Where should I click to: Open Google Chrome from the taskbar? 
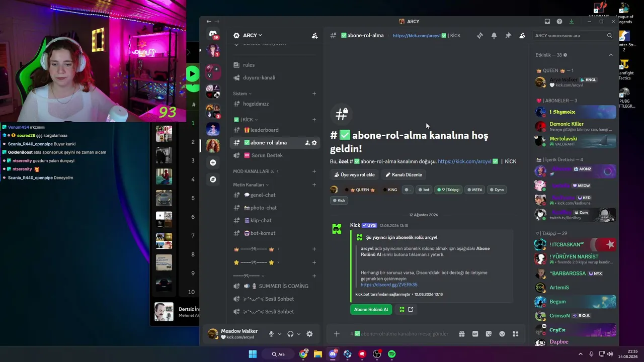tap(303, 354)
